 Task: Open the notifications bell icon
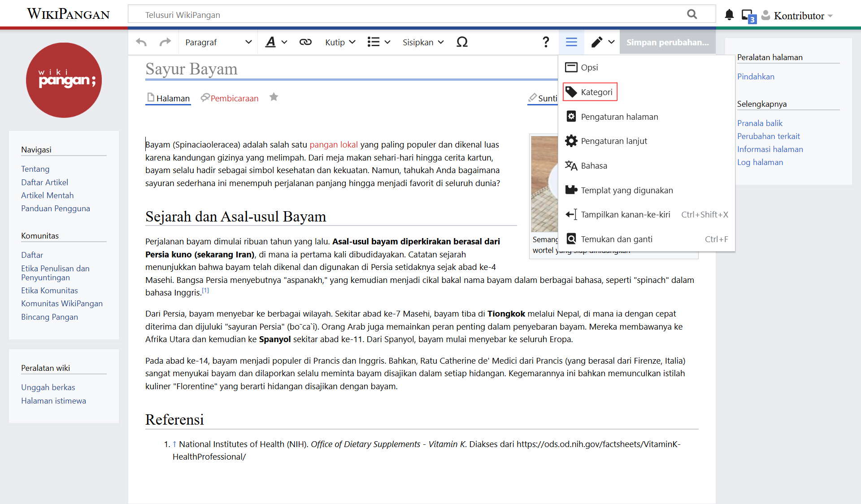coord(729,15)
